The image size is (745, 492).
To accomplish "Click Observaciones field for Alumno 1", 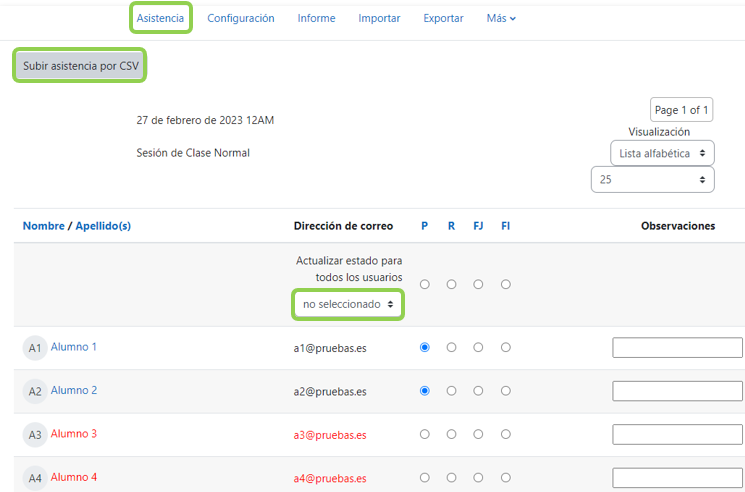I will coord(677,348).
